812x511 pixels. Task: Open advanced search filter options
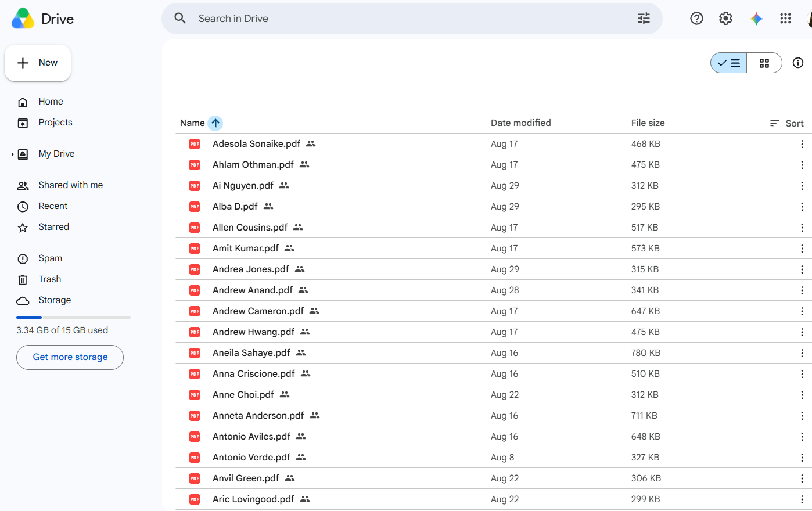644,19
